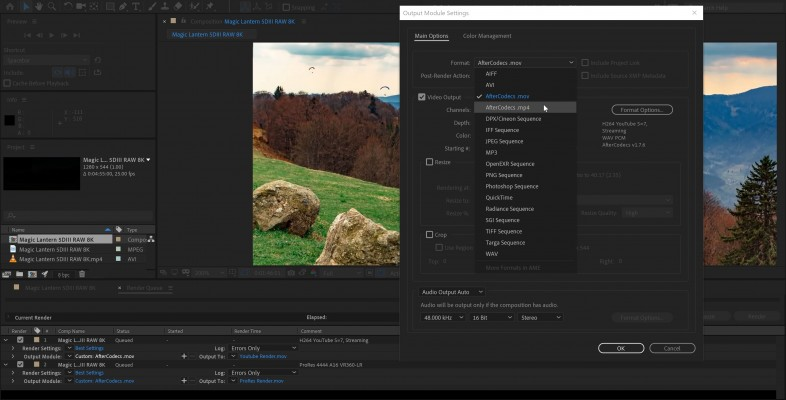Click the plus icon beside first Output Module
Screen dimensions: 786x400
click(183, 355)
